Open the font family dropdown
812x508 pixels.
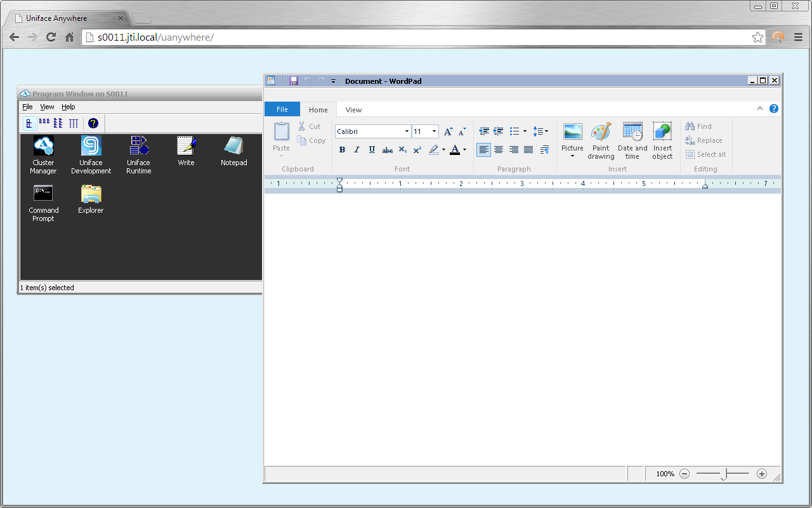point(406,131)
